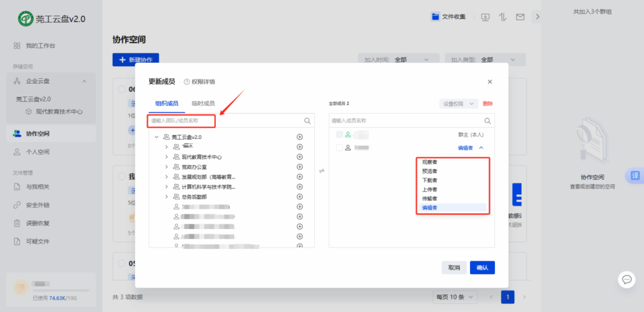Click the blue 确认 button

pos(482,268)
